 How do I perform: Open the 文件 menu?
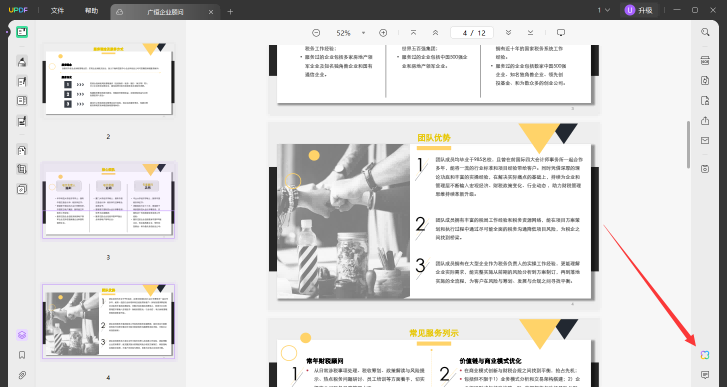[x=57, y=10]
